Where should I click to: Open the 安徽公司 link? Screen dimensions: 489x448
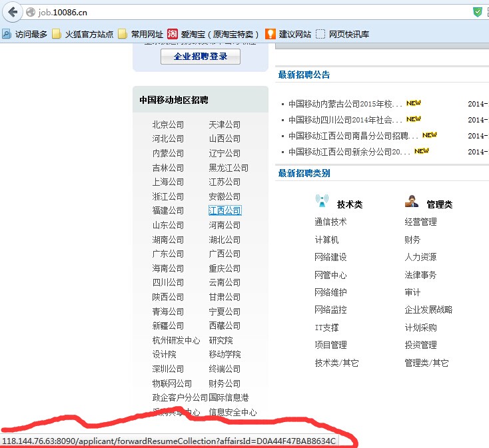click(x=225, y=196)
